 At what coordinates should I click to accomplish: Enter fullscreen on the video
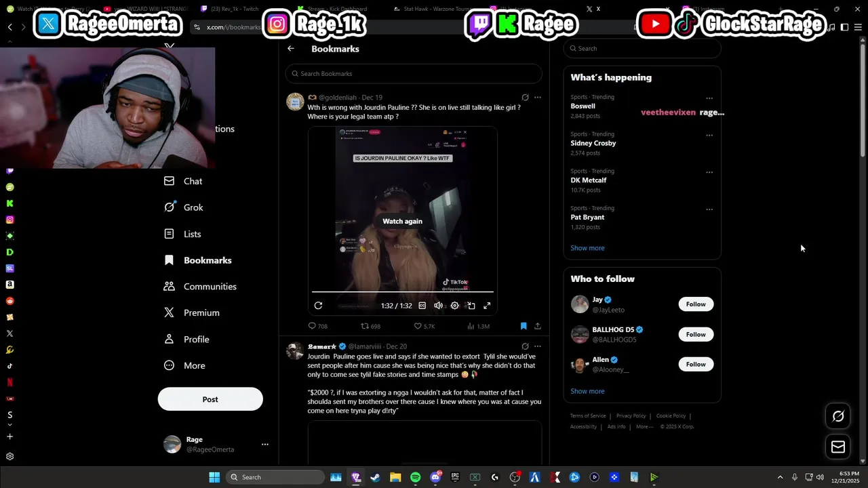487,306
